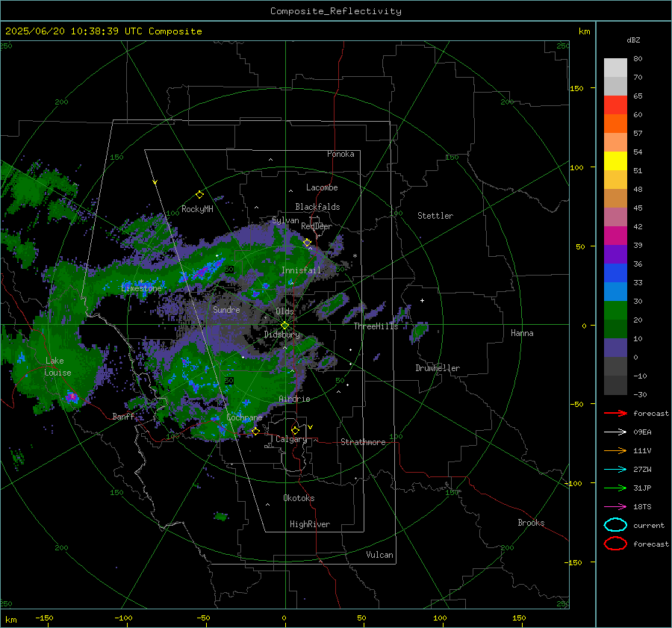Image resolution: width=672 pixels, height=628 pixels.
Task: Click the Composite_Reflectivity title
Action: (336, 11)
